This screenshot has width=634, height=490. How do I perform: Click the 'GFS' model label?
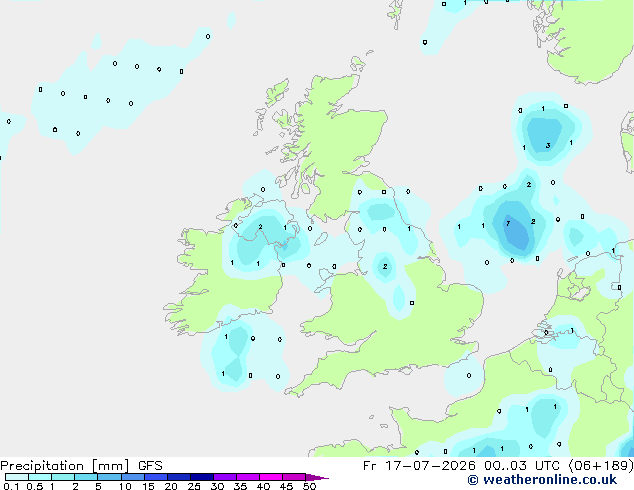pos(150,466)
